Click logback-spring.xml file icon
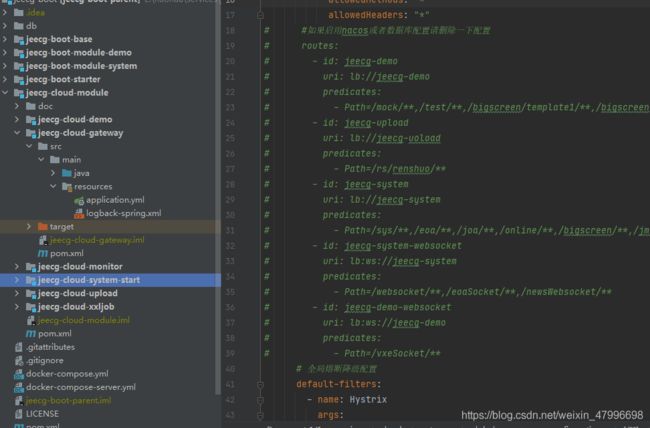This screenshot has height=428, width=650. coord(79,214)
